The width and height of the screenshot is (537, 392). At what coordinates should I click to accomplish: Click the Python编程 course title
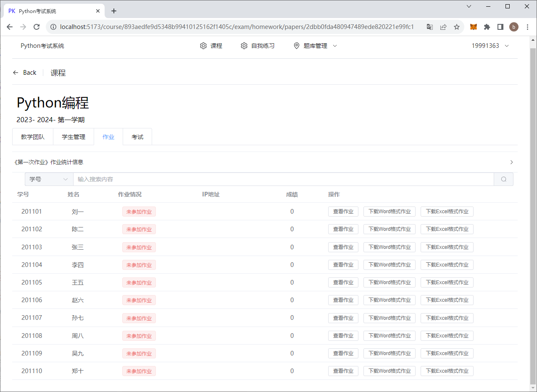point(53,103)
